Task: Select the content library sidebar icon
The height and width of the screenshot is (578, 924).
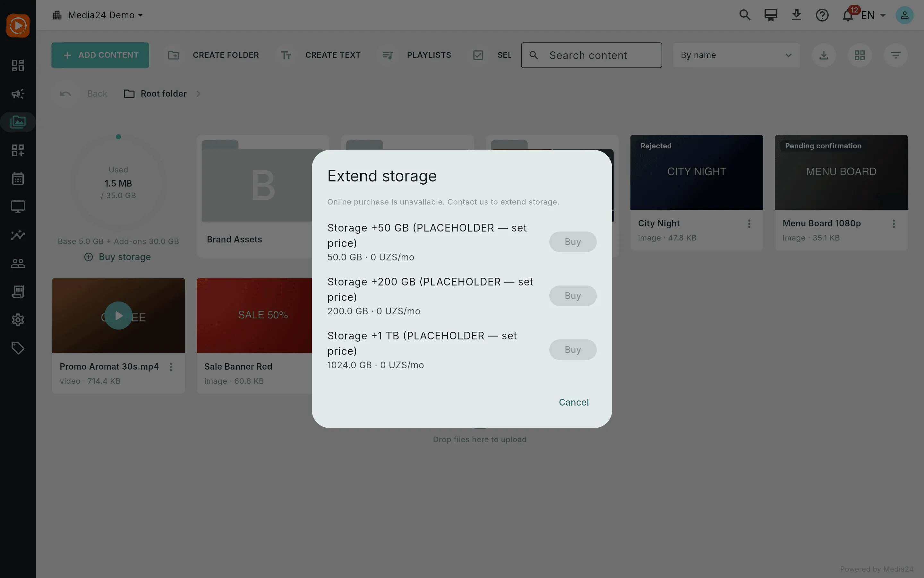Action: click(18, 122)
